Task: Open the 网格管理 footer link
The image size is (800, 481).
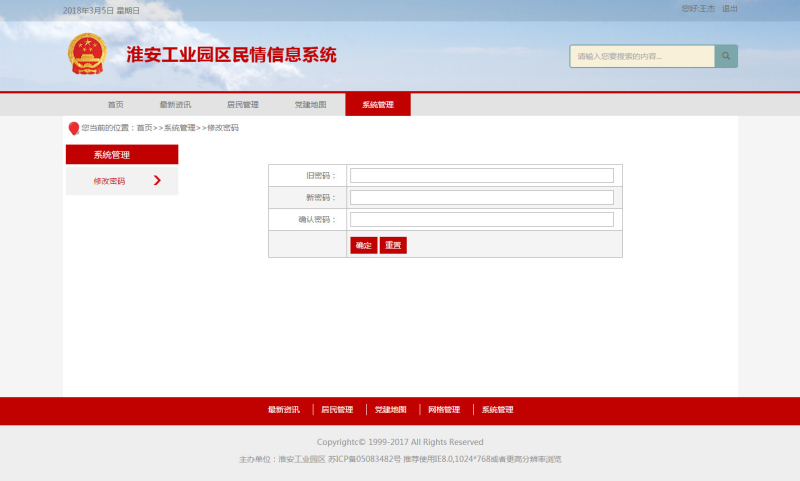Action: tap(444, 410)
